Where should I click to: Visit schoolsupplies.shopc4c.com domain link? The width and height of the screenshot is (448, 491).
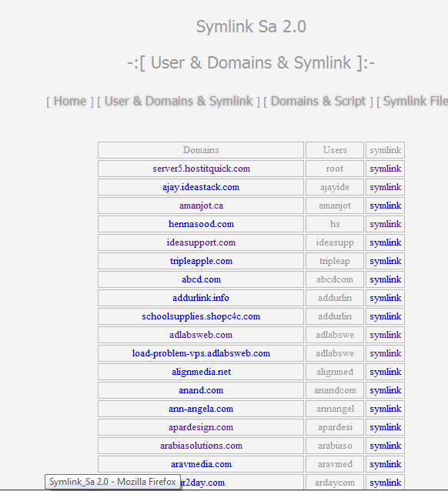tap(201, 316)
